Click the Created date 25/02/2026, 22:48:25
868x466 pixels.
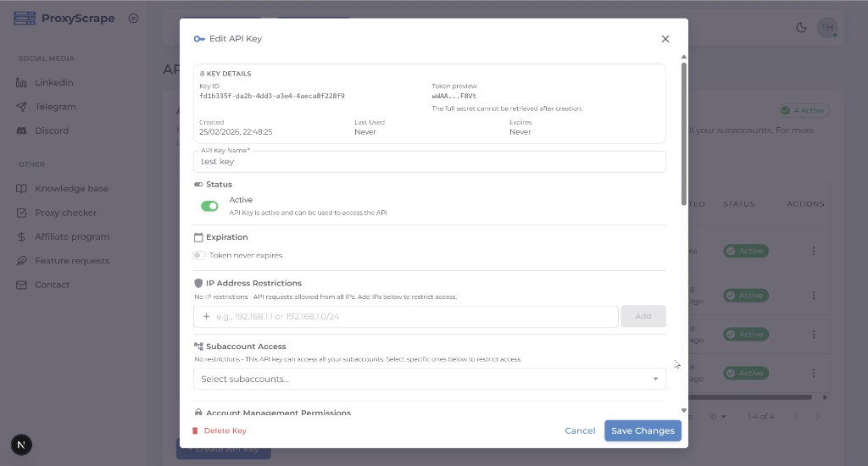pyautogui.click(x=236, y=131)
